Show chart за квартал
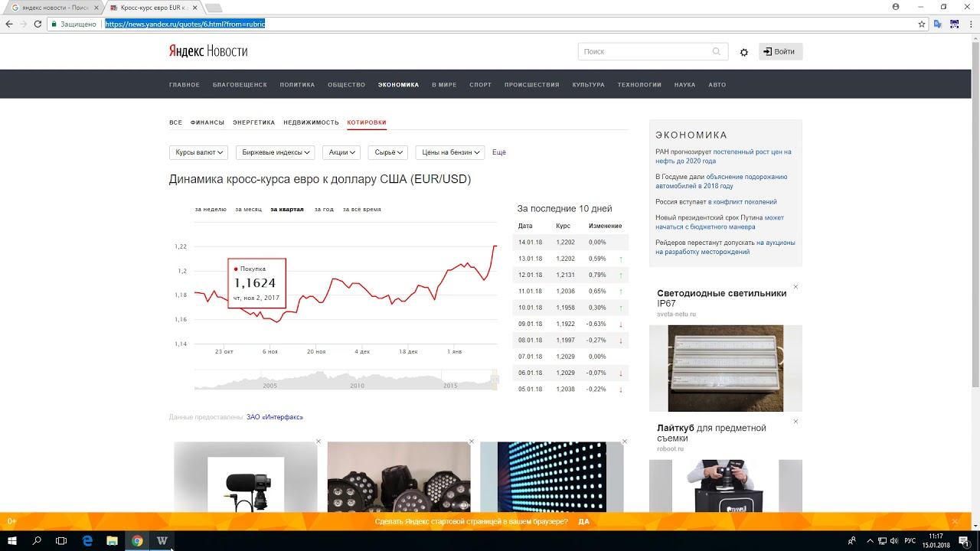Image resolution: width=980 pixels, height=551 pixels. 287,209
